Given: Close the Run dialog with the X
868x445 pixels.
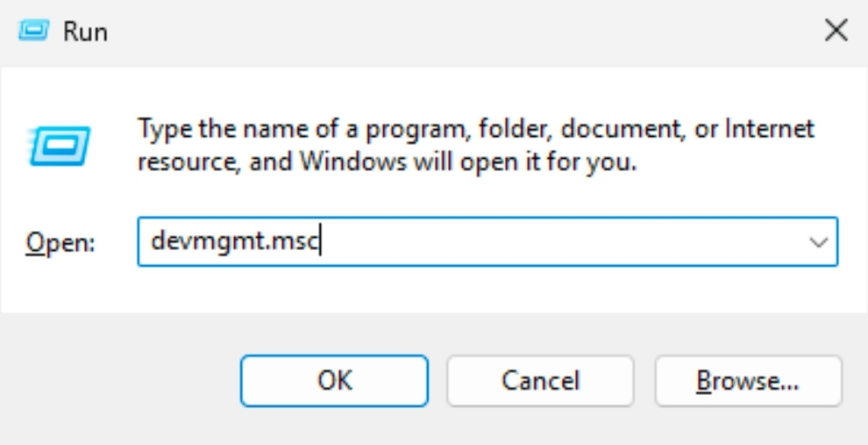Looking at the screenshot, I should pyautogui.click(x=836, y=32).
